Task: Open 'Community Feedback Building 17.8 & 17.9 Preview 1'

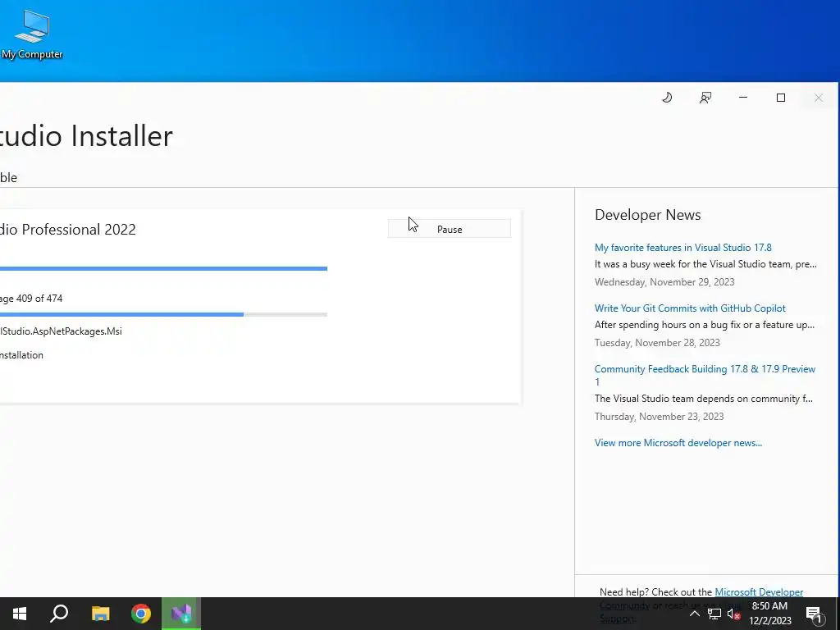Action: pyautogui.click(x=705, y=375)
